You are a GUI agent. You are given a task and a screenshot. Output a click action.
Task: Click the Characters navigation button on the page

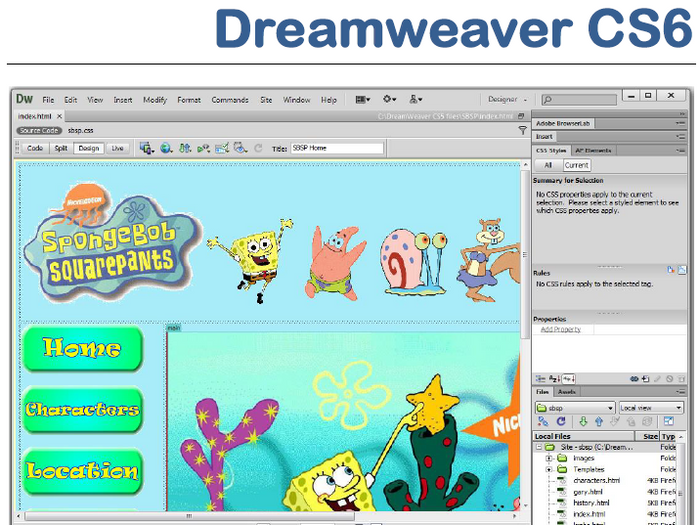click(83, 410)
